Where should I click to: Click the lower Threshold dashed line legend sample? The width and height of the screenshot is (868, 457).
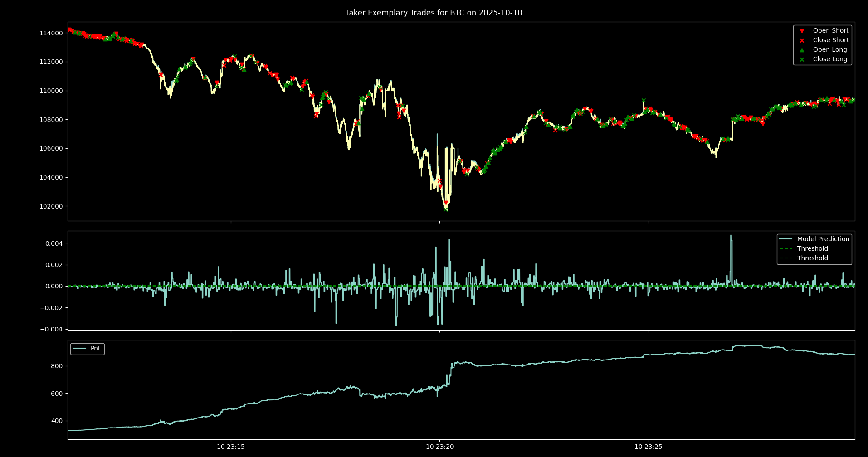[786, 258]
